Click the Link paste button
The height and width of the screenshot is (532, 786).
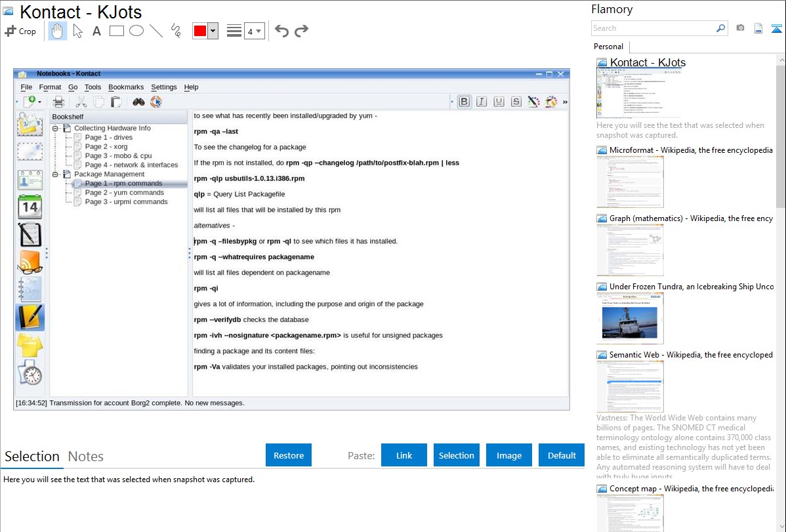tap(404, 455)
